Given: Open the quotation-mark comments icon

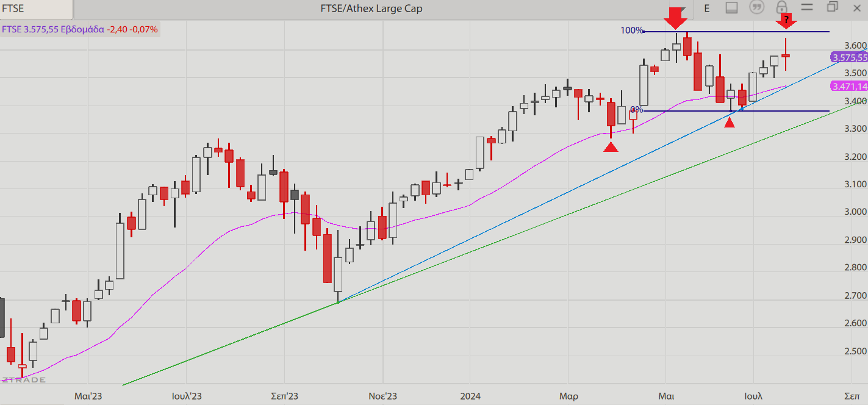Looking at the screenshot, I should 757,8.
